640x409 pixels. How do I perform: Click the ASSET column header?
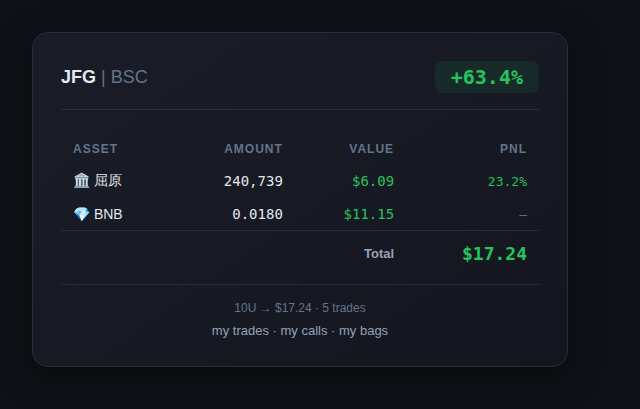click(x=95, y=149)
